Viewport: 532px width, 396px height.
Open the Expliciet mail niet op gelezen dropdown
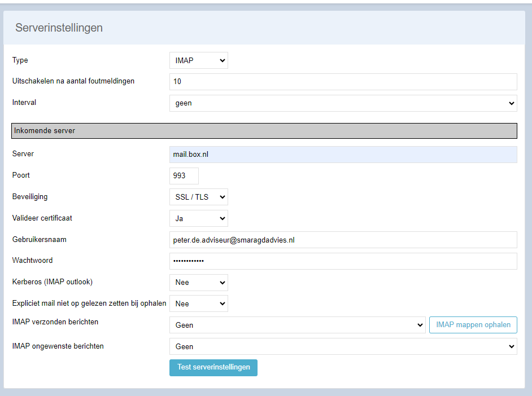[198, 304]
